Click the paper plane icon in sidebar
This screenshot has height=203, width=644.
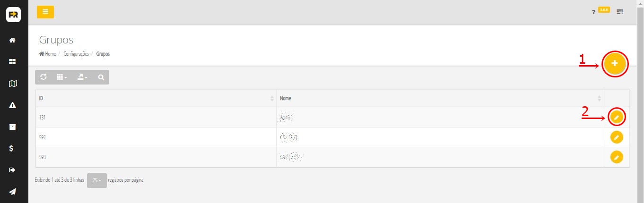[x=13, y=191]
